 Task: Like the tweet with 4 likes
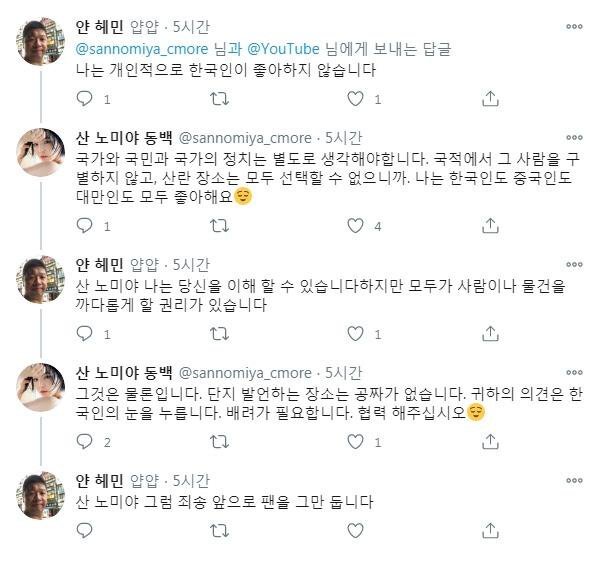click(x=355, y=226)
